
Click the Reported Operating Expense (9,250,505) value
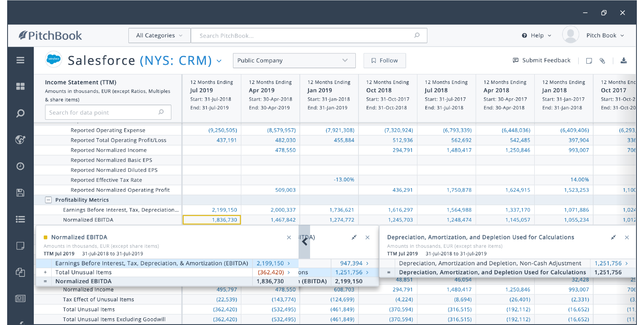pyautogui.click(x=223, y=130)
